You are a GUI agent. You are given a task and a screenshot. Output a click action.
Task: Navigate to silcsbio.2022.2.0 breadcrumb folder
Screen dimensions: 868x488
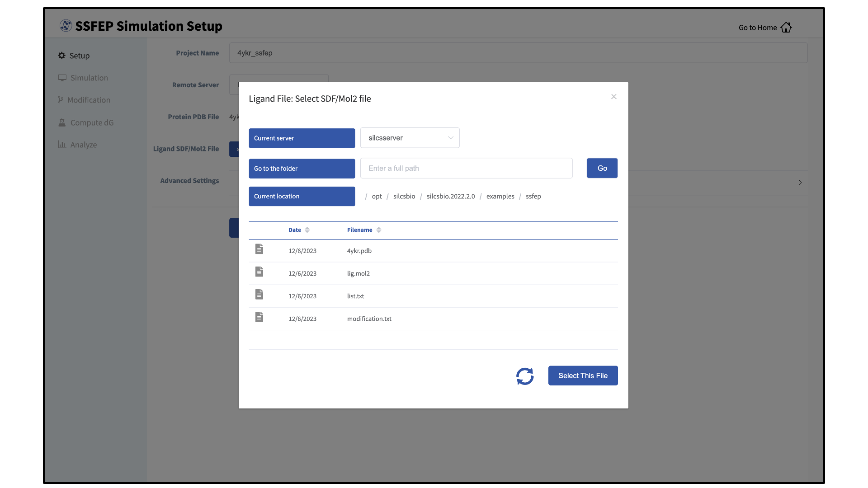pos(451,196)
